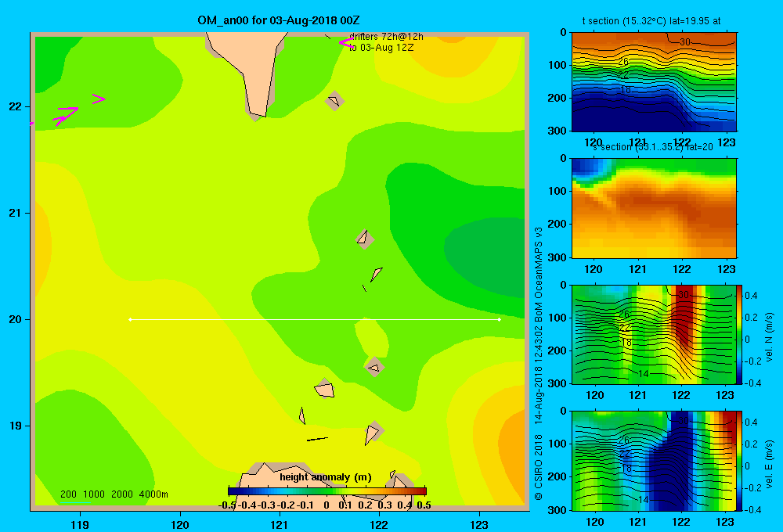The width and height of the screenshot is (783, 532).
Task: Click the "0.5" tick on height anomaly scale
Action: [424, 505]
